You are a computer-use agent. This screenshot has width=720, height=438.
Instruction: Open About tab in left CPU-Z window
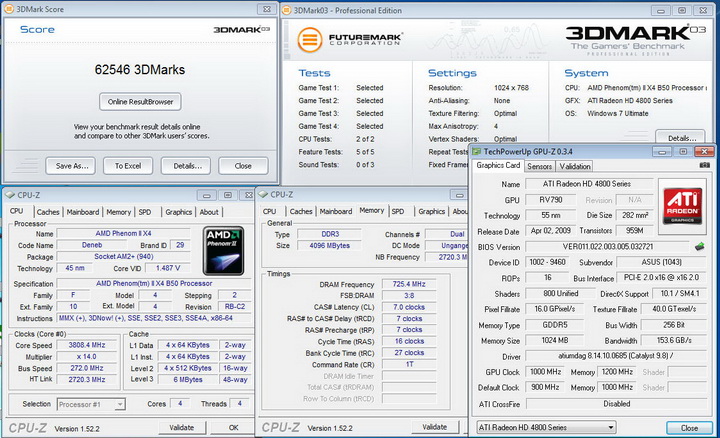209,212
